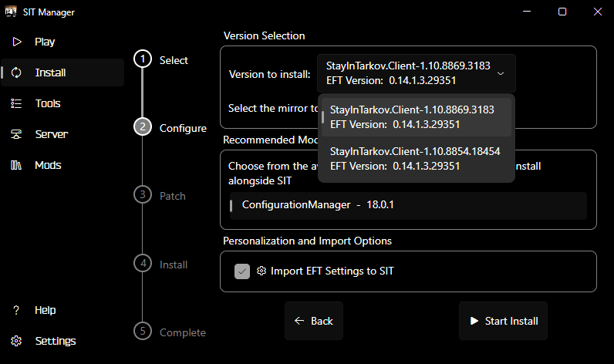Select the ConfigurationManager 18.0.1 mod row

[408, 205]
